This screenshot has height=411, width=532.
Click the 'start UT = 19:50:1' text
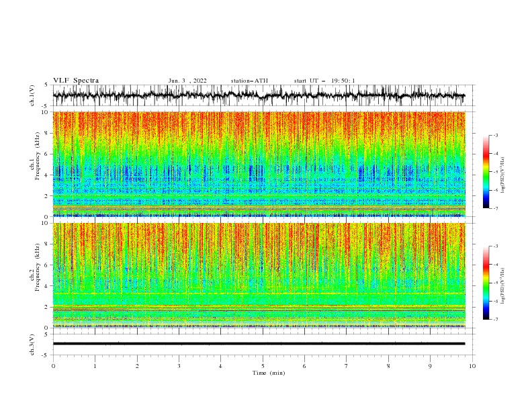click(x=324, y=81)
